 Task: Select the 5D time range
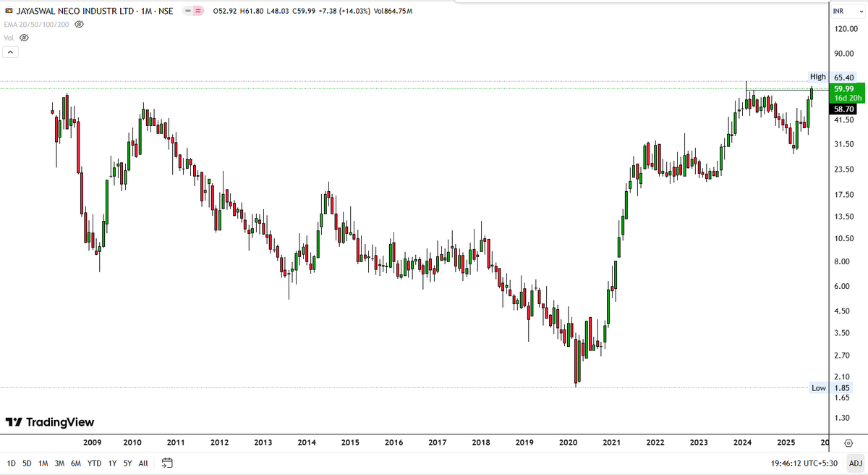click(x=27, y=463)
